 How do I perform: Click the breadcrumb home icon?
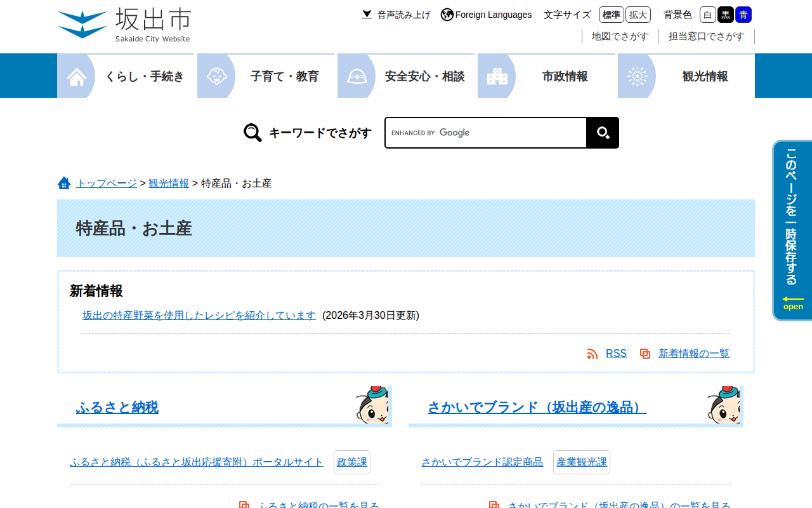pyautogui.click(x=64, y=184)
